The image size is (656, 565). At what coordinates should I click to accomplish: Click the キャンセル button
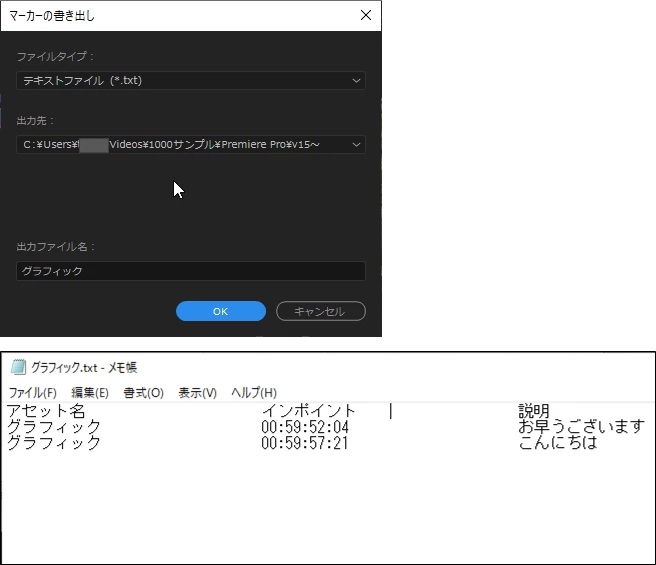[x=321, y=311]
